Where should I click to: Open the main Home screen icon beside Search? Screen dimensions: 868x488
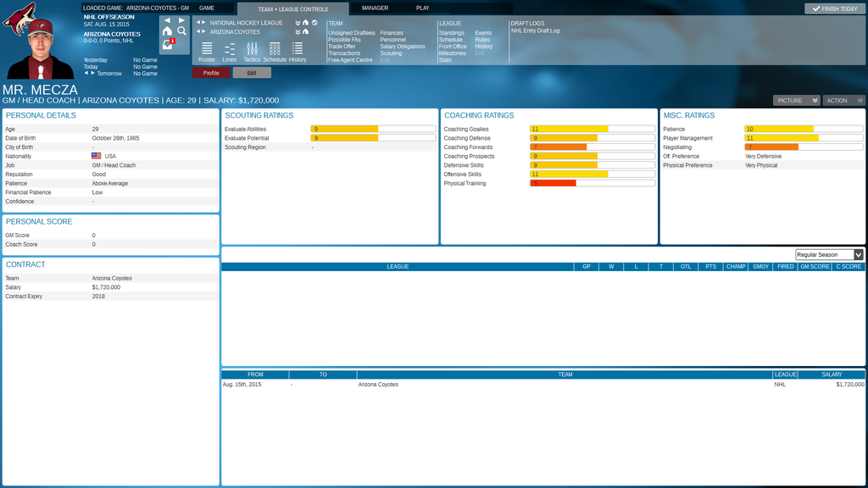click(x=167, y=31)
